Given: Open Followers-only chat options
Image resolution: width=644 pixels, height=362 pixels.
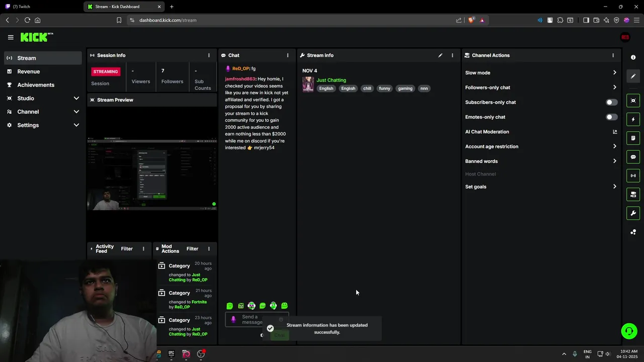Looking at the screenshot, I should coord(541,87).
